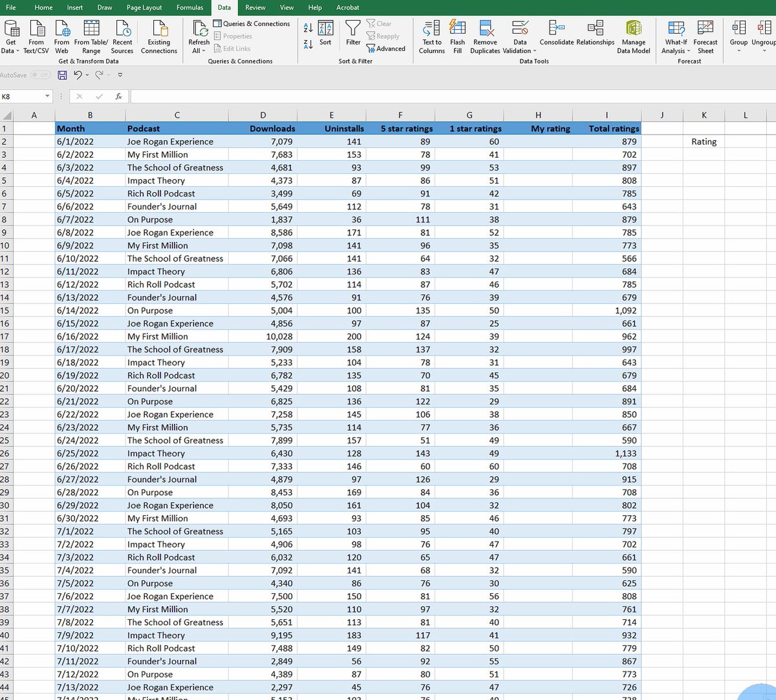Viewport: 776px width, 700px height.
Task: Switch to the Formulas tab
Action: [190, 8]
